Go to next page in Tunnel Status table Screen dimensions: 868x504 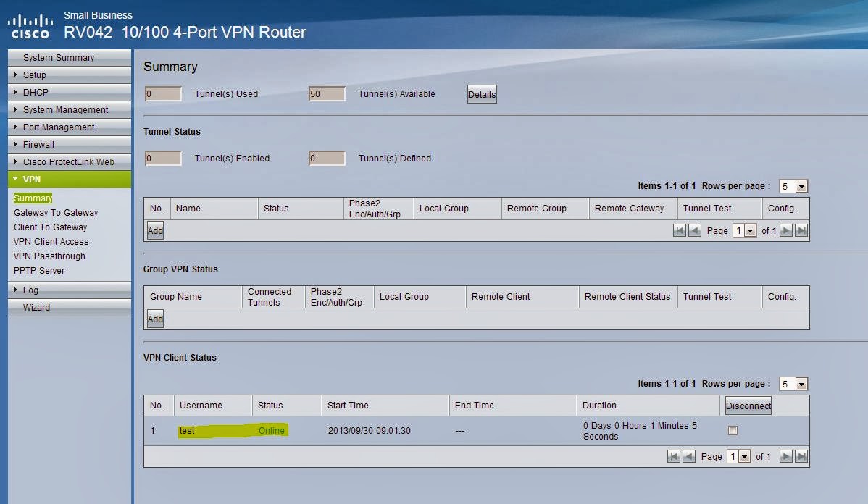point(785,231)
